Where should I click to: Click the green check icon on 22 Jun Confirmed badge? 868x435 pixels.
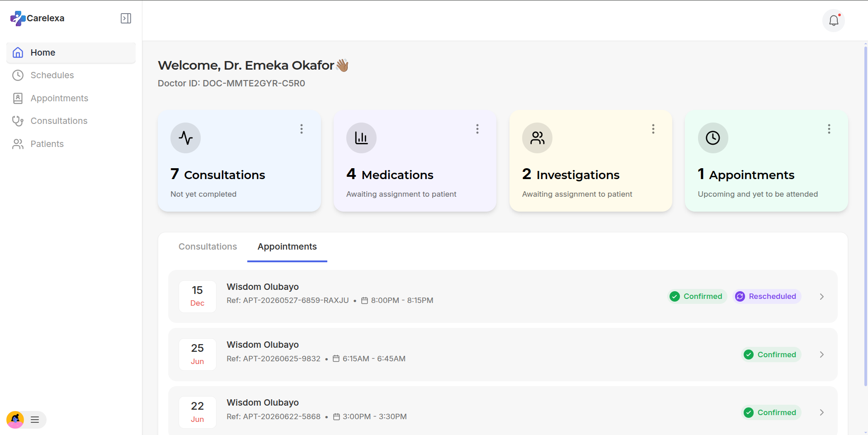tap(749, 412)
